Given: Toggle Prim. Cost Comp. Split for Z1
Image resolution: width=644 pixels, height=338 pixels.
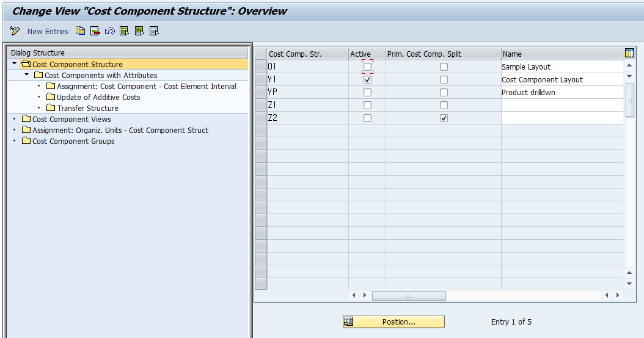Looking at the screenshot, I should [444, 105].
